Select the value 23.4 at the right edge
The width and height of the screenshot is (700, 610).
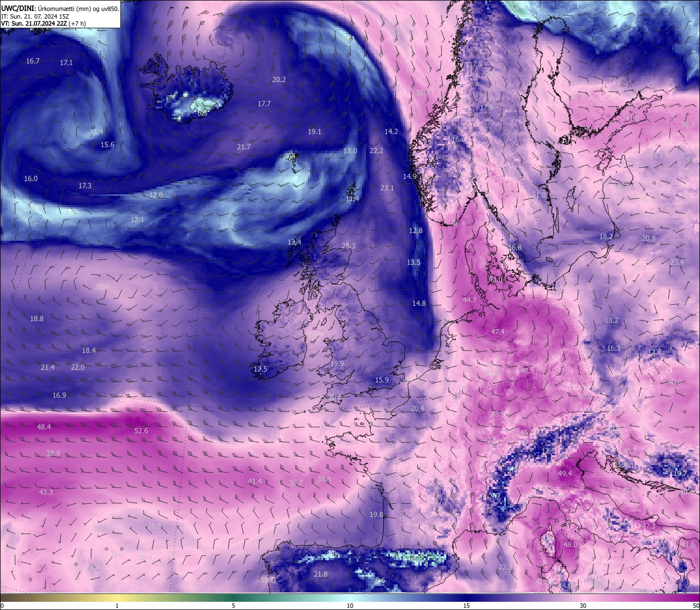677,263
